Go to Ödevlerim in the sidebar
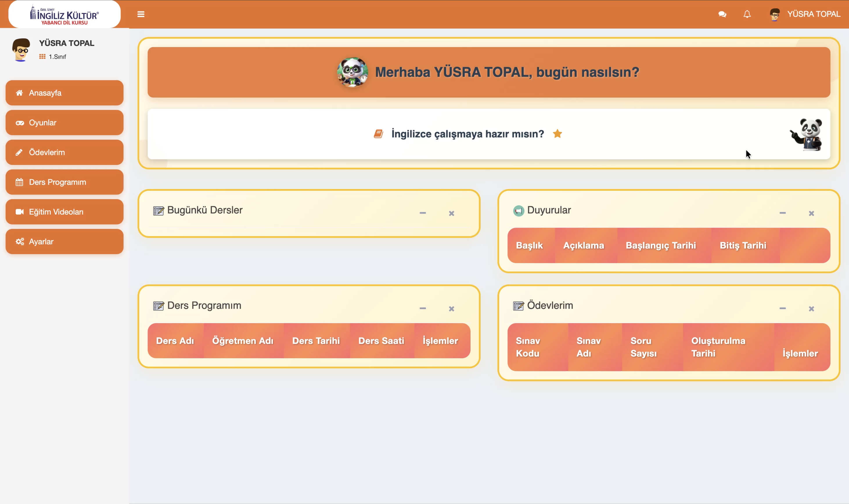Viewport: 849px width, 504px height. click(64, 152)
